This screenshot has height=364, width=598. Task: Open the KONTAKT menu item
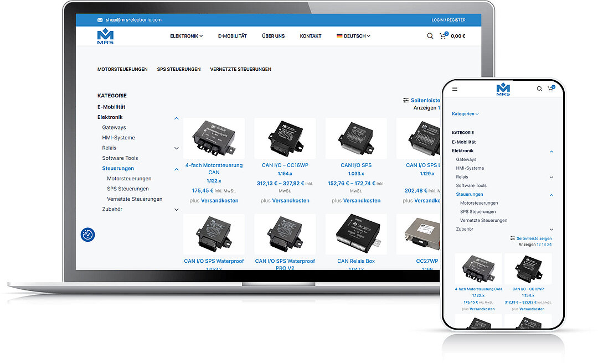point(311,36)
